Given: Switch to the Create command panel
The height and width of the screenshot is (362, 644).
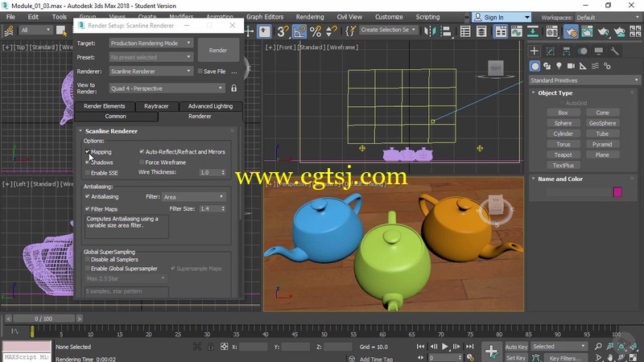Looking at the screenshot, I should (x=534, y=51).
